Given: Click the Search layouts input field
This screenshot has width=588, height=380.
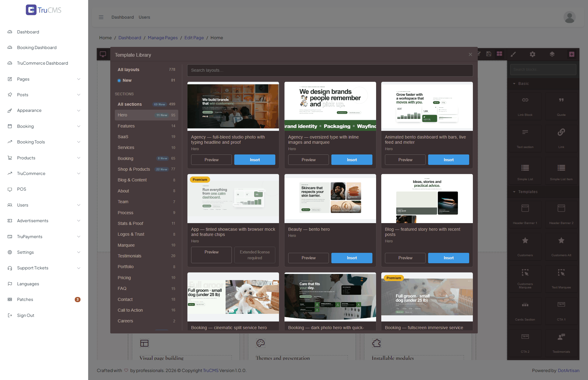Looking at the screenshot, I should [330, 70].
